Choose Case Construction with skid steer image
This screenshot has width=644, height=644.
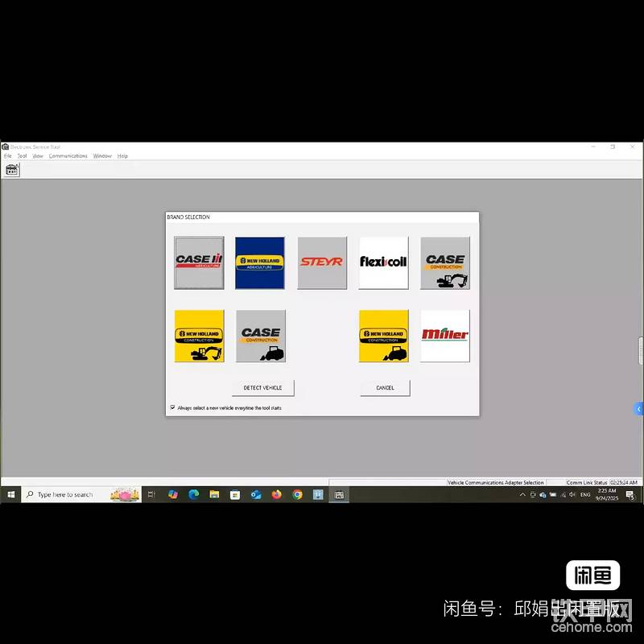click(260, 336)
